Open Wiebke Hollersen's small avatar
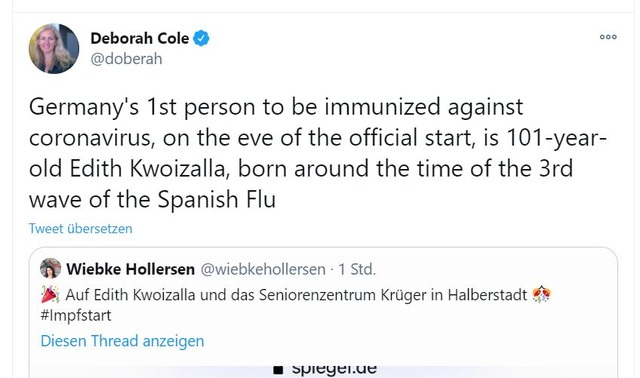Screen dimensions: 640x378 51,268
